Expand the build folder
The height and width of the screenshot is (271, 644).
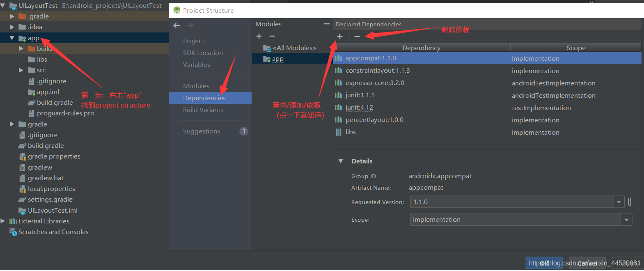[21, 48]
